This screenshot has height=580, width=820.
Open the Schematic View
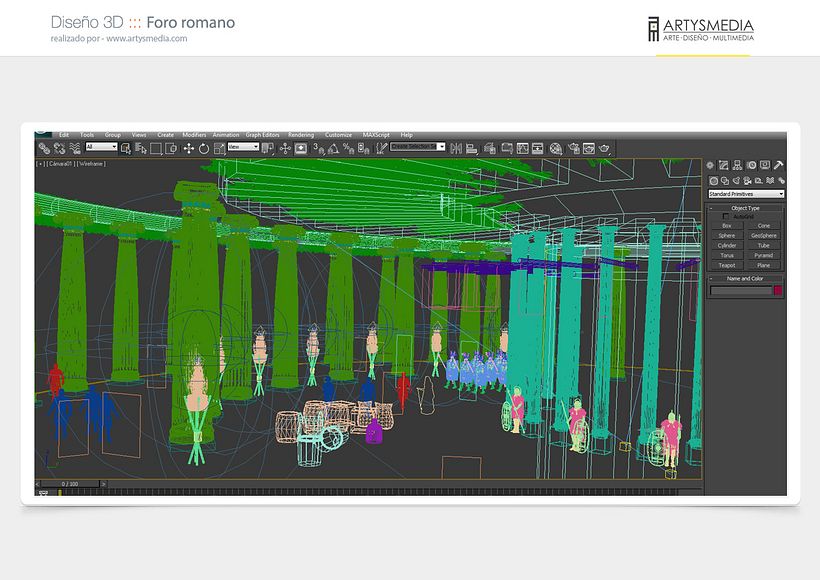click(x=538, y=149)
